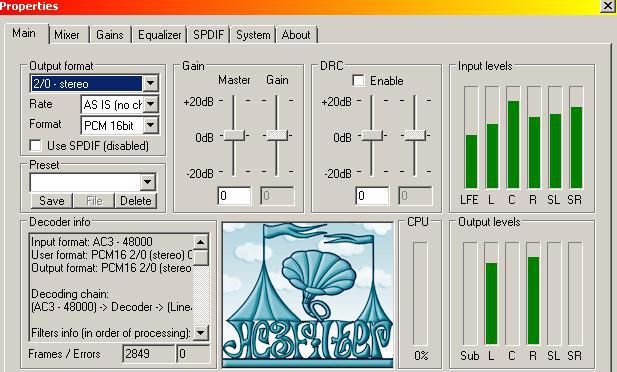Click the Master gain slider handle

click(x=234, y=135)
